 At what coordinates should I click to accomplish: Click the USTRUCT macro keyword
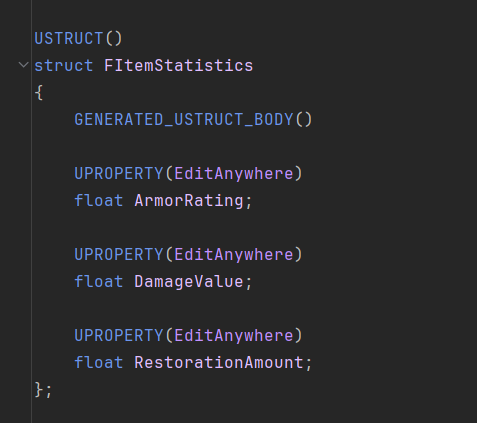pyautogui.click(x=69, y=38)
